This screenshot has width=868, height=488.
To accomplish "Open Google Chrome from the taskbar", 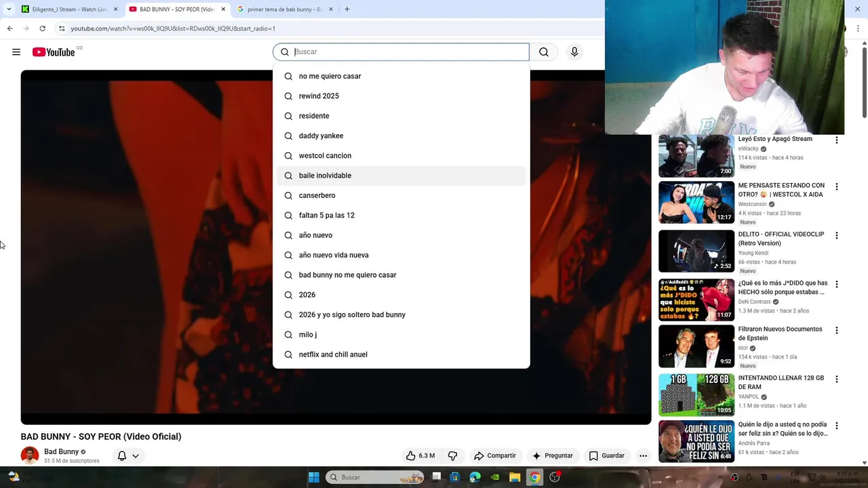I will 535,477.
